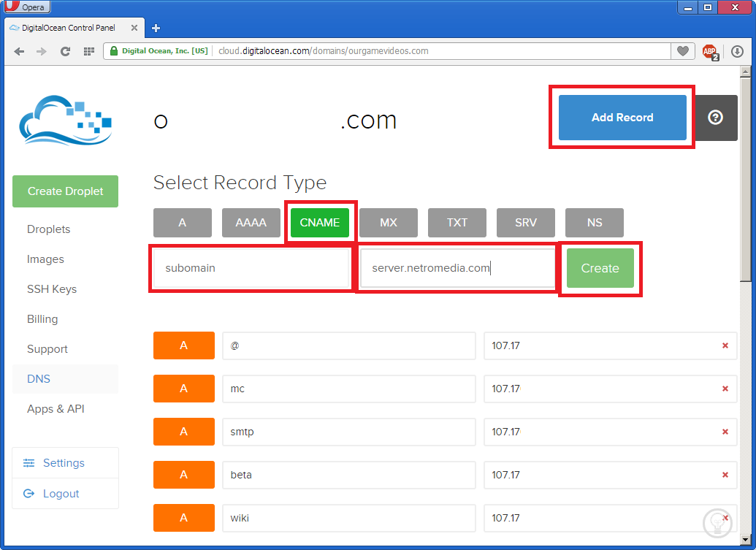
Task: Click the smtp record name field
Action: coord(349,432)
